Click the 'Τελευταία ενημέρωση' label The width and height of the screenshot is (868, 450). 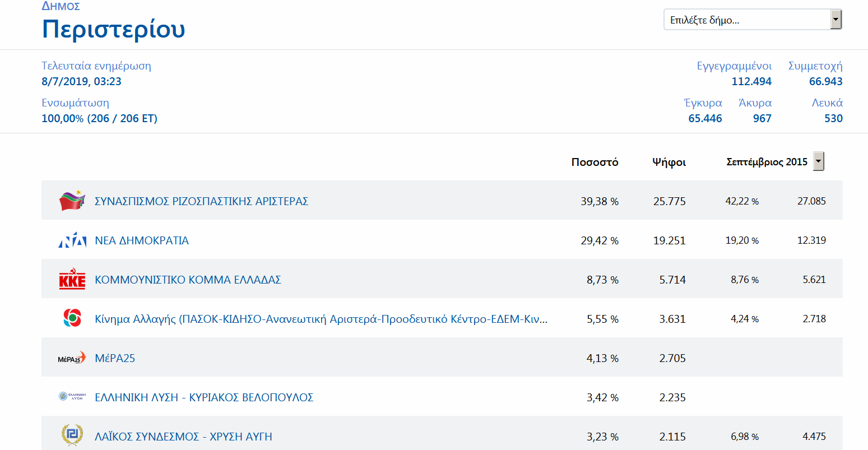click(x=96, y=66)
